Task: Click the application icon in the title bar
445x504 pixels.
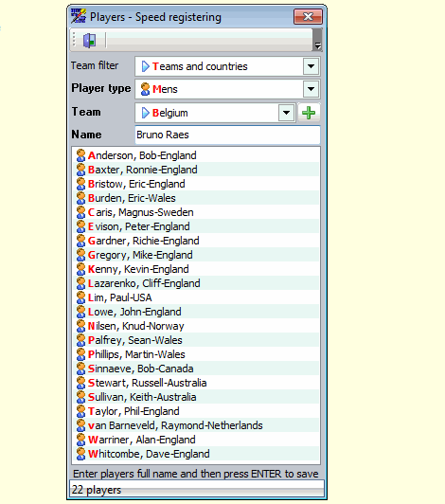Action: click(x=79, y=16)
